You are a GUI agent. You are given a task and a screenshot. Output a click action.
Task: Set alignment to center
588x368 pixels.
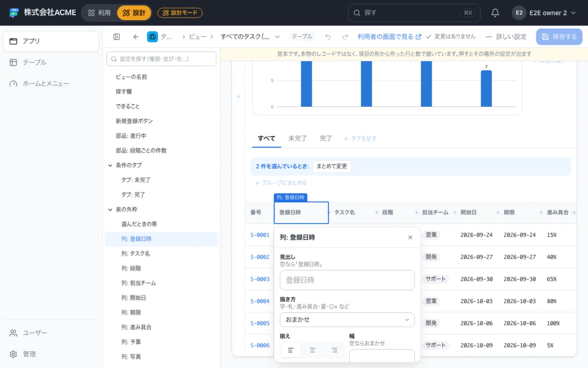click(312, 350)
